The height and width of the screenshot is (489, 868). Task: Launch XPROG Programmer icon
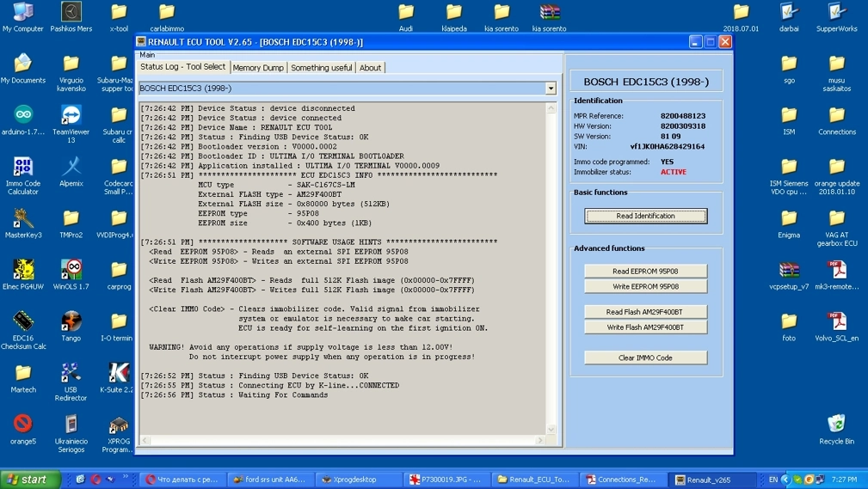[117, 432]
